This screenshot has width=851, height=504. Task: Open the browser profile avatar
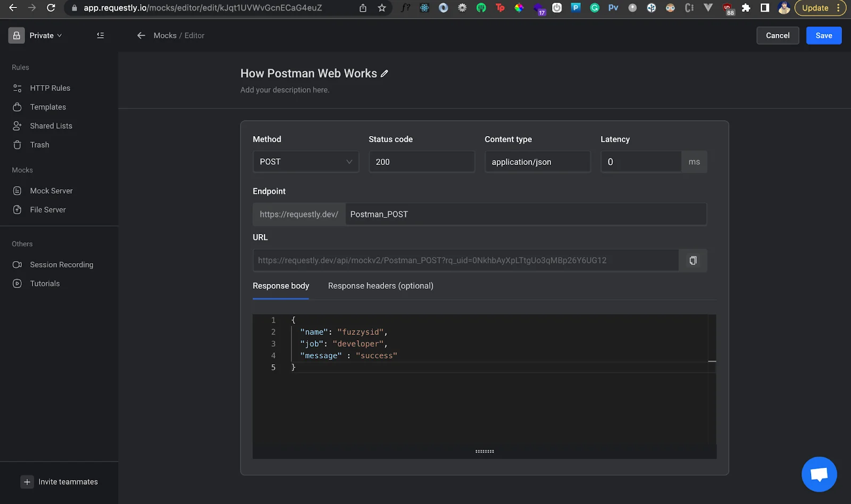tap(784, 8)
